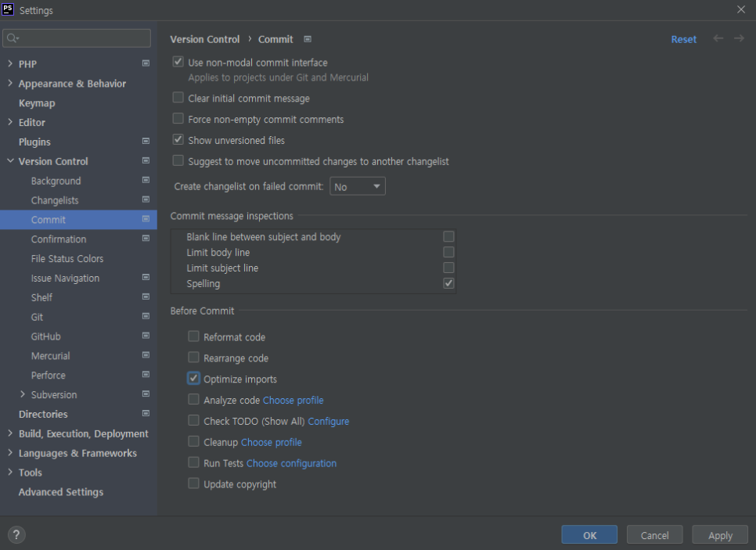Click Choose profile link for Analyze code
The image size is (756, 550).
coord(293,400)
